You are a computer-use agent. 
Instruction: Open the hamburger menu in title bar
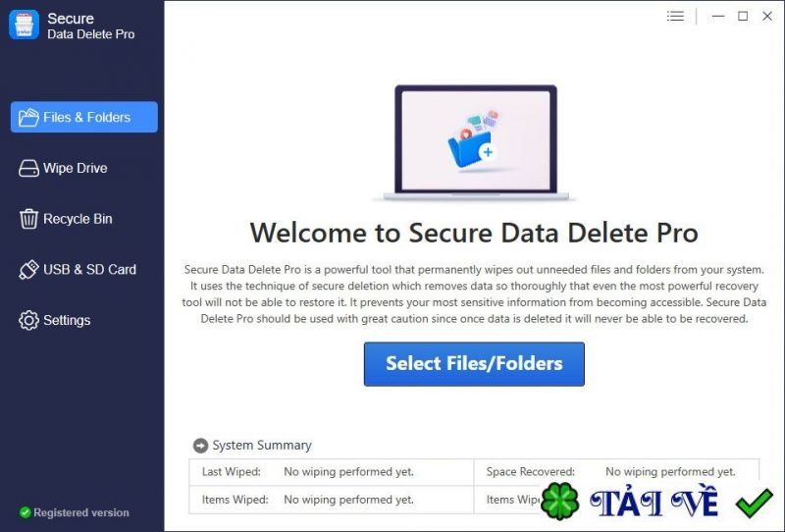coord(675,16)
